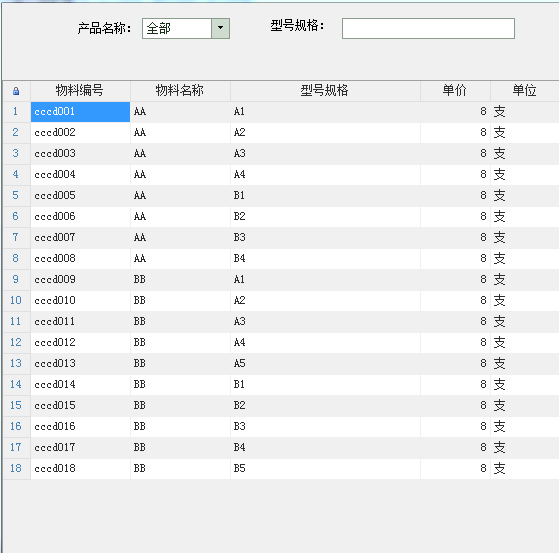Click the cccd016 material code cell
This screenshot has height=553, width=559.
tap(80, 426)
